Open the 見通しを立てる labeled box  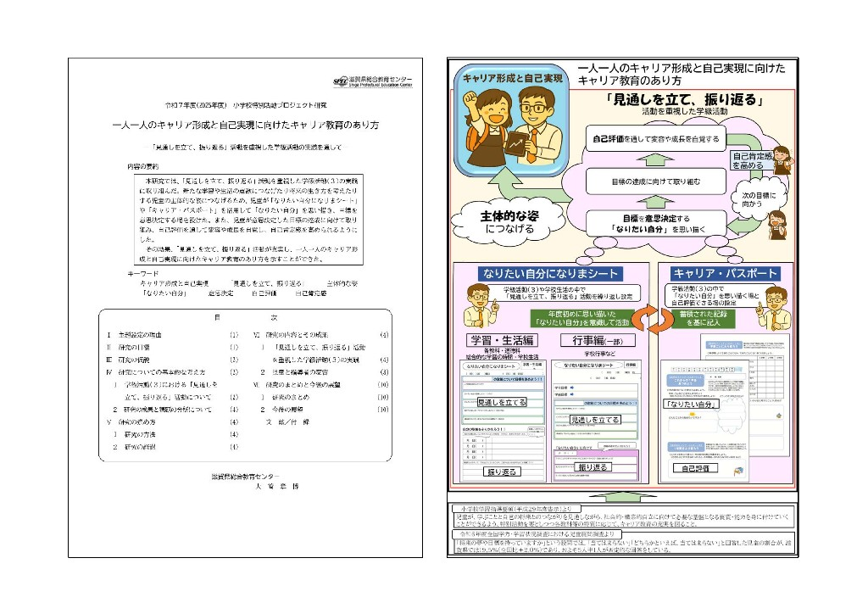coord(504,402)
